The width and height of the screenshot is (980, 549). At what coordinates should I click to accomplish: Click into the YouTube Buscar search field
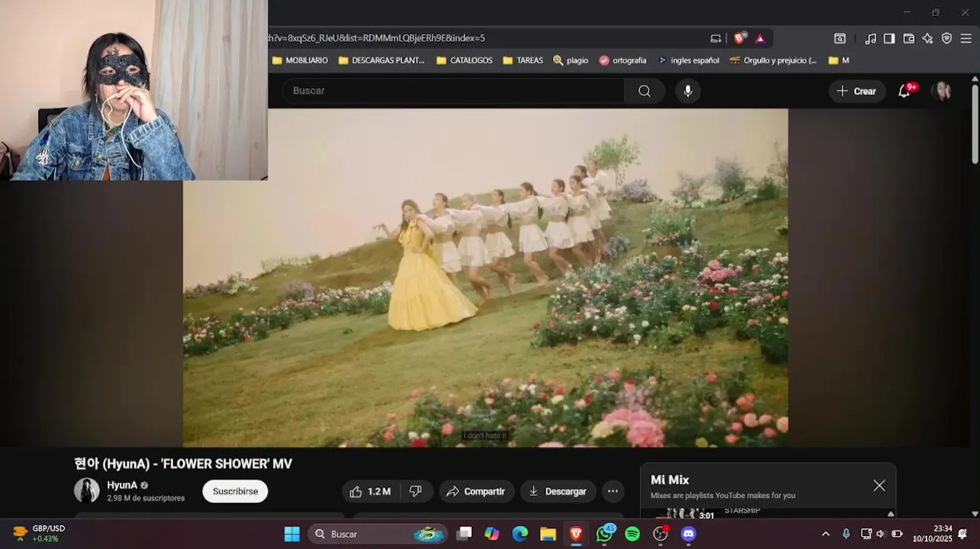[x=454, y=91]
